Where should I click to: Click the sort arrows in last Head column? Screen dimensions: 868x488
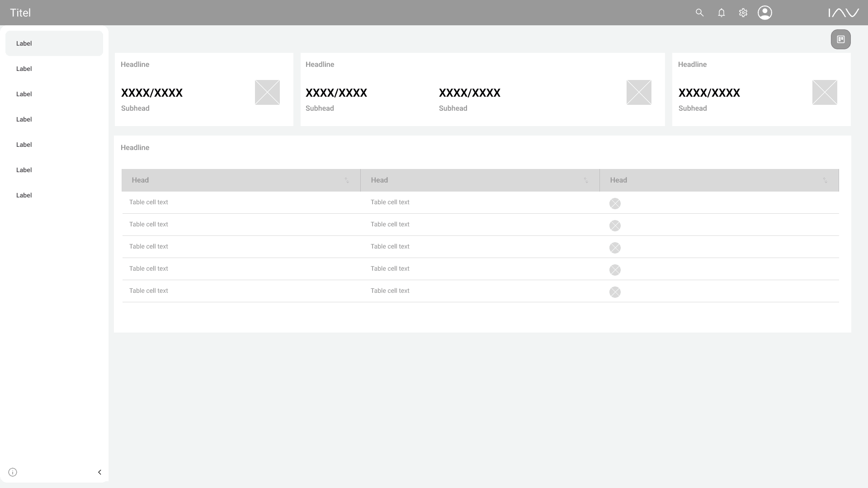(x=825, y=180)
